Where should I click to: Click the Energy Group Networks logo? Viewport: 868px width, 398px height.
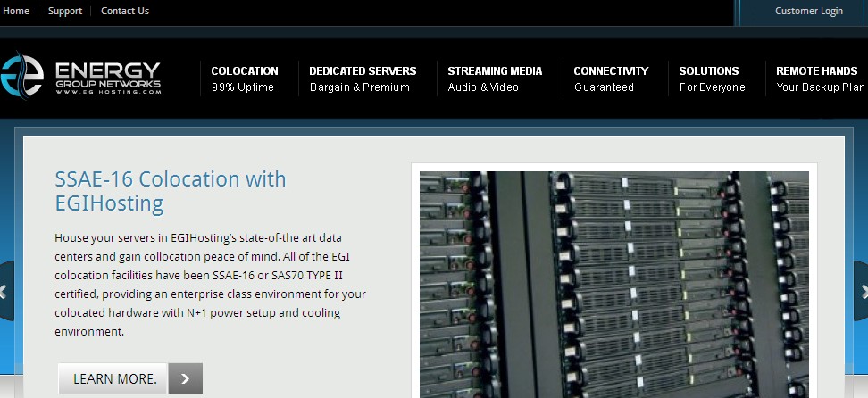(x=81, y=76)
